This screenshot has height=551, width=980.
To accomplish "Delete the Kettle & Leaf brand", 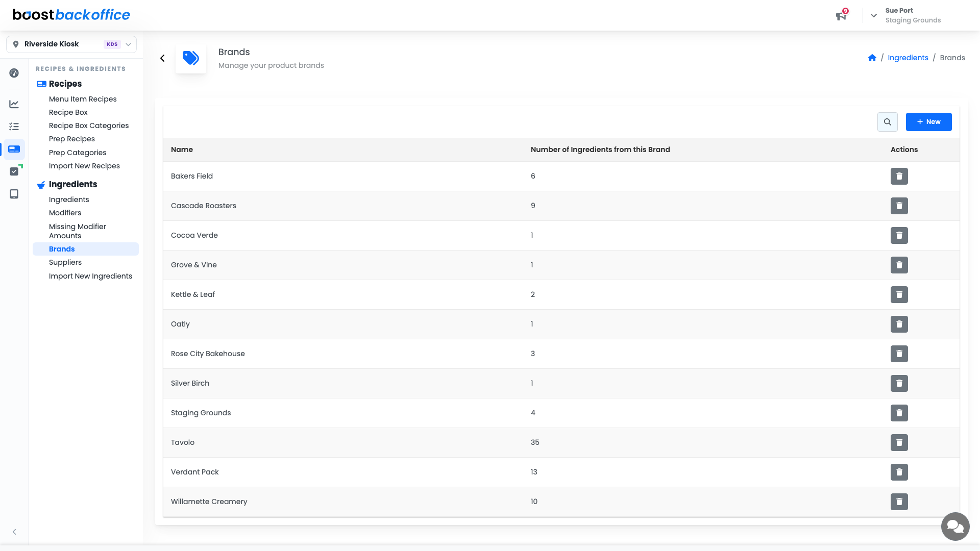I will pos(899,295).
